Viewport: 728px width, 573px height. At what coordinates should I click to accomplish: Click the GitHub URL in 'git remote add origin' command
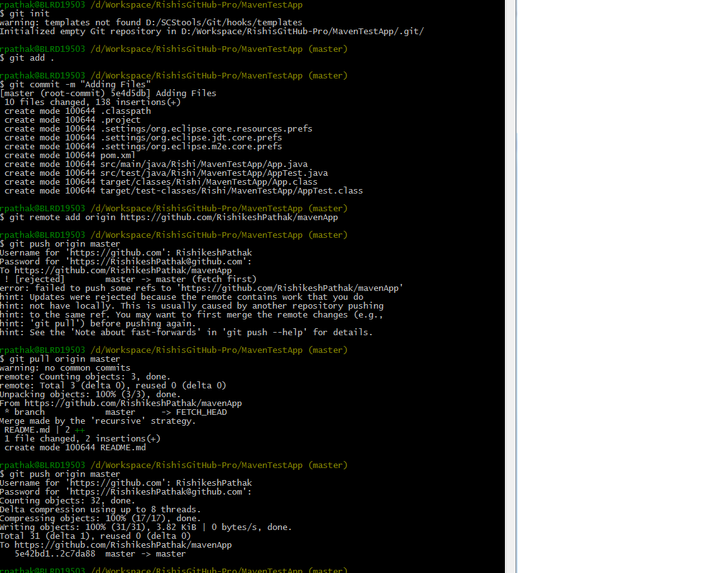click(x=229, y=217)
